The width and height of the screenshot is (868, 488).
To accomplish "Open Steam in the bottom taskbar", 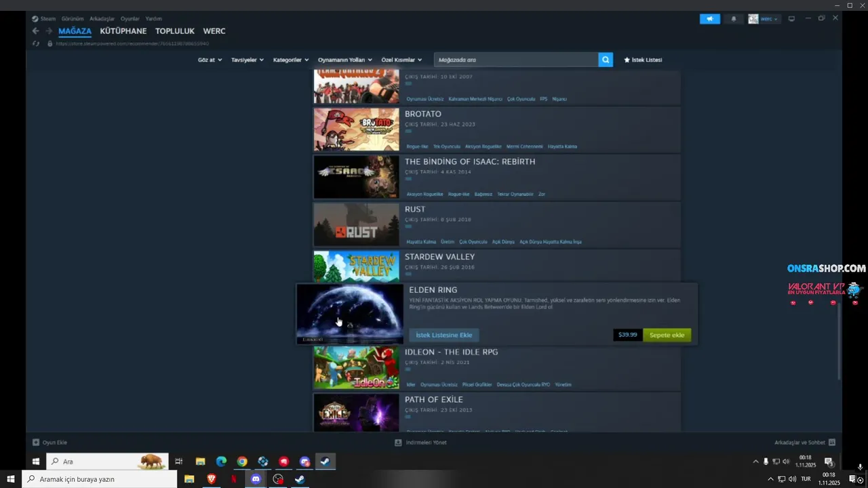I will (x=300, y=479).
